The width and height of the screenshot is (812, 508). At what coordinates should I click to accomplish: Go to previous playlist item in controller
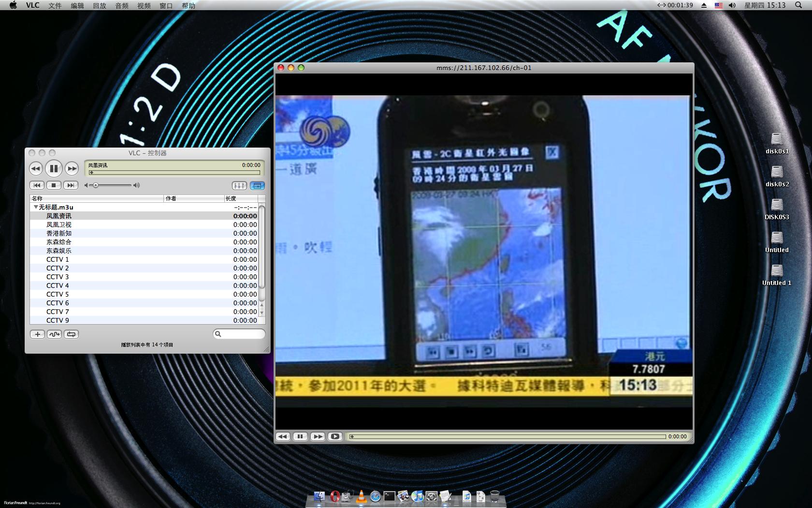tap(37, 185)
